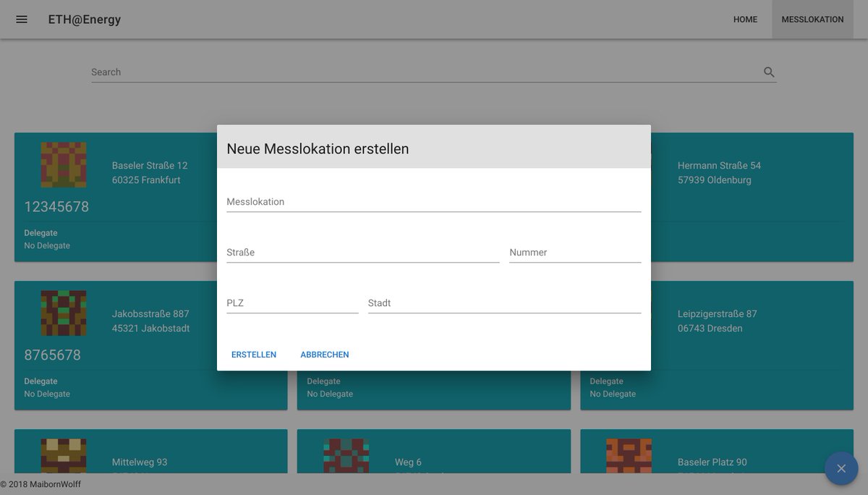Select the meter number 12345678
The height and width of the screenshot is (495, 868).
coord(56,207)
